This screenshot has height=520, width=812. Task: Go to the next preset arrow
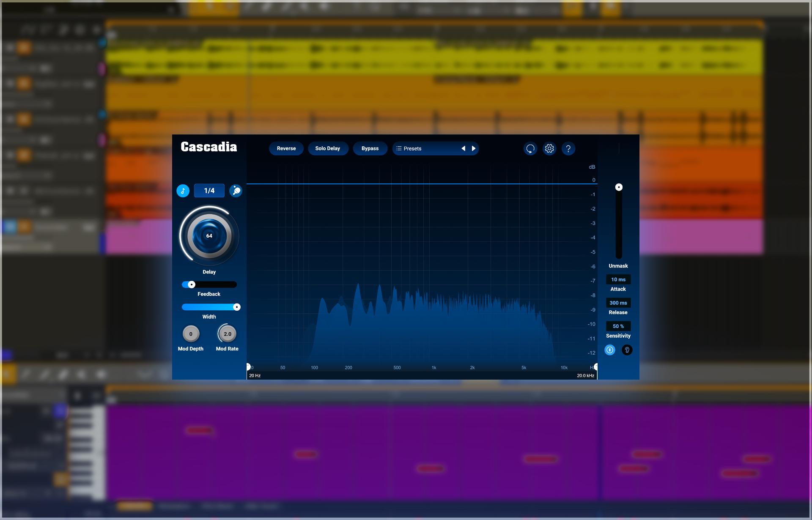click(474, 148)
